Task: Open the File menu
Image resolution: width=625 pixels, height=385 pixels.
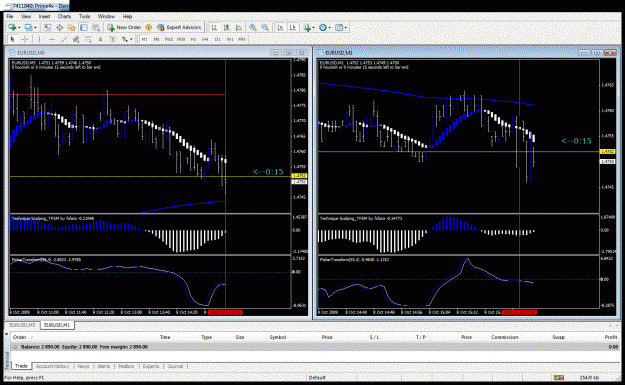Action: tap(10, 16)
